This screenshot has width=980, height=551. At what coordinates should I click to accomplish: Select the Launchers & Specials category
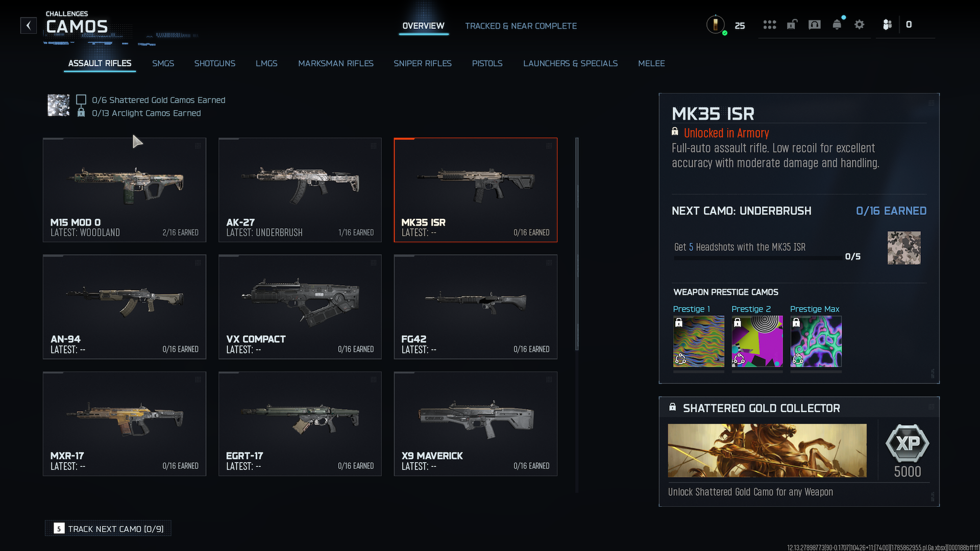(570, 63)
